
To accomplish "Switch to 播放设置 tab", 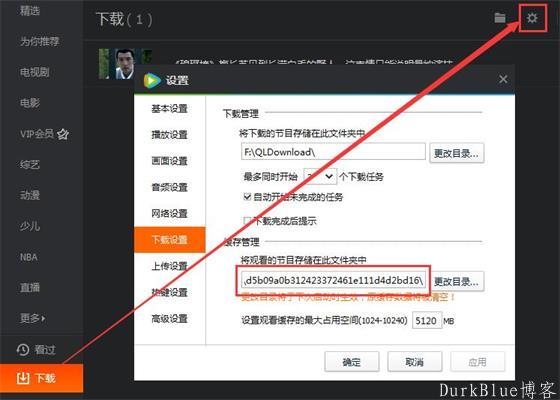I will (x=170, y=135).
